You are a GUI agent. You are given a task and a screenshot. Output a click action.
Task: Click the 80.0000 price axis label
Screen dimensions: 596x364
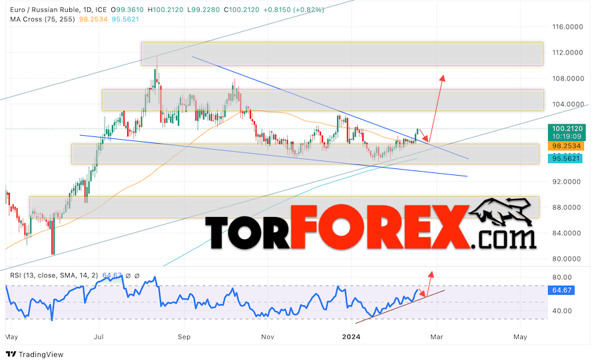(x=566, y=259)
